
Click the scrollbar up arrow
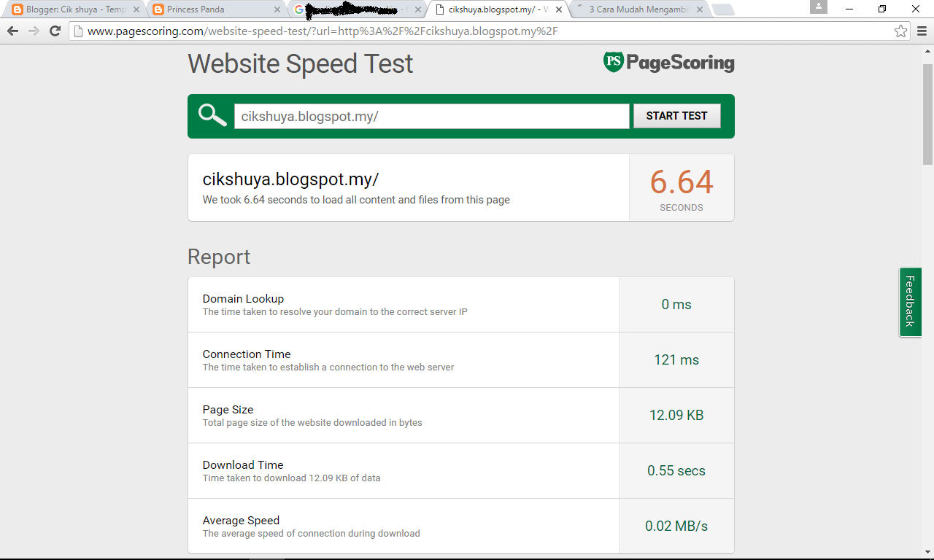(927, 50)
